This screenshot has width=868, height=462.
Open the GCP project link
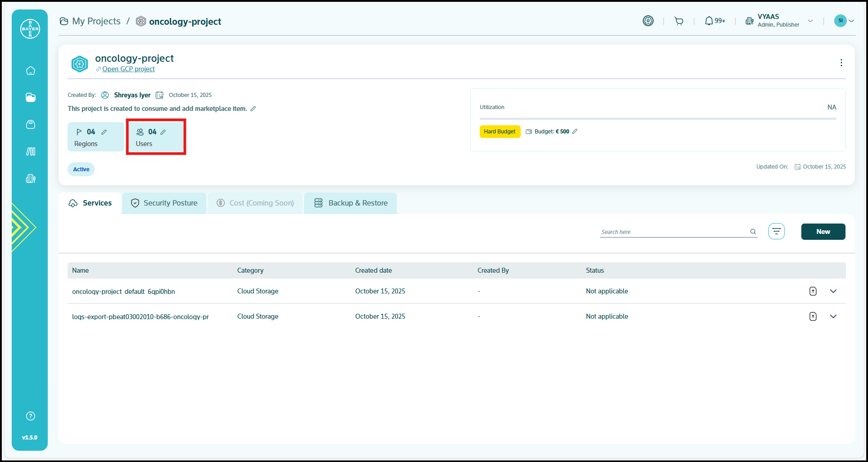[x=128, y=69]
